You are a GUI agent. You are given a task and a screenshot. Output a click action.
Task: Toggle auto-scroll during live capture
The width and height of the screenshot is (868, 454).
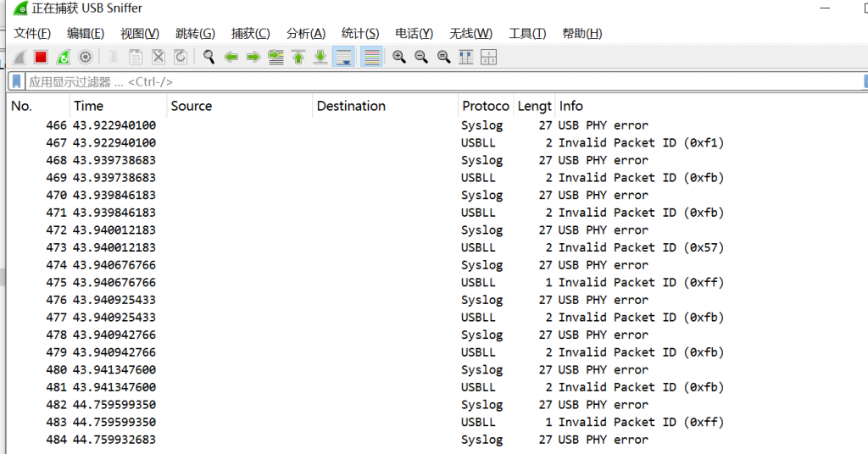click(343, 57)
